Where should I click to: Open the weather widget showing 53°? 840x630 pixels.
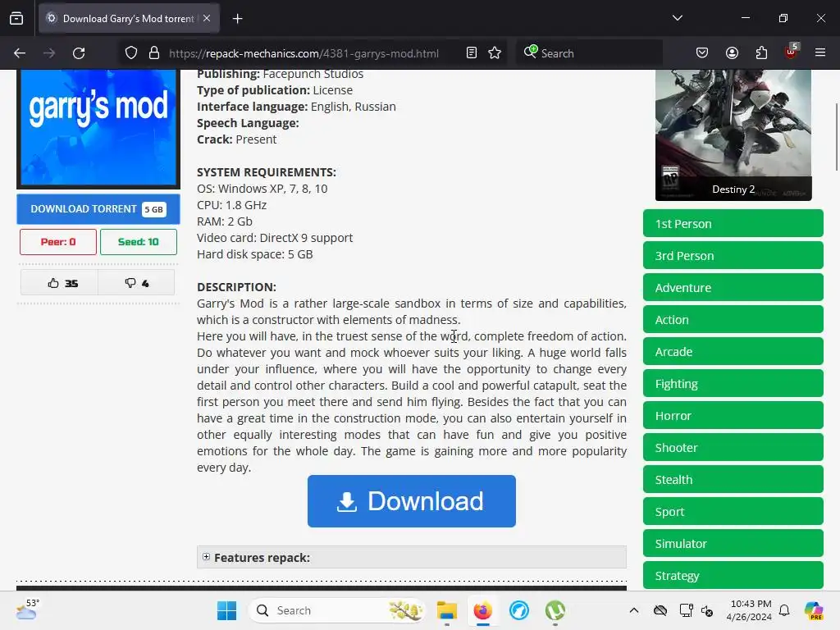pos(27,609)
